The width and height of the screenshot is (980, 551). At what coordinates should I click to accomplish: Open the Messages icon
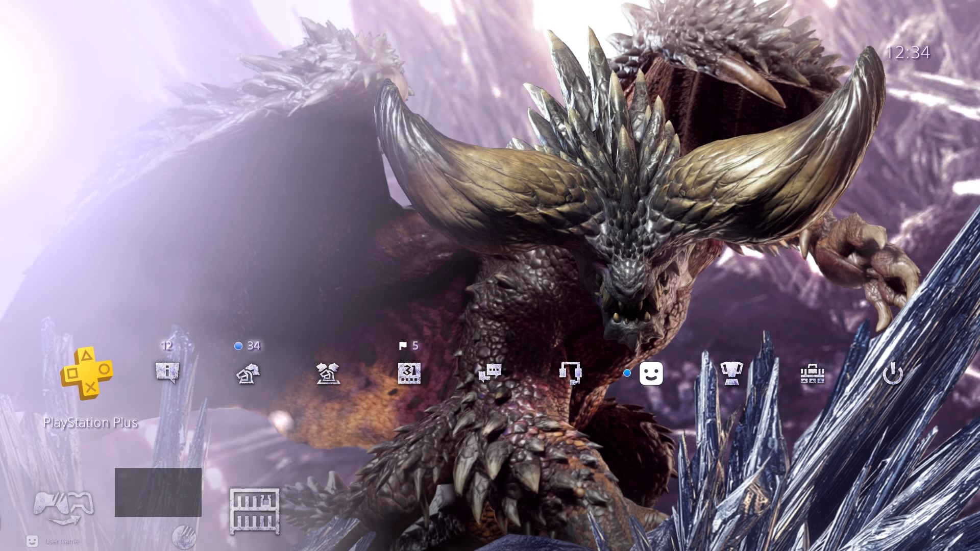490,373
